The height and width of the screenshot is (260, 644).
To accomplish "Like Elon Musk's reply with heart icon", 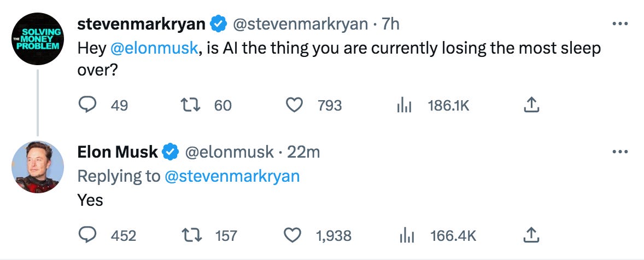I will (293, 235).
